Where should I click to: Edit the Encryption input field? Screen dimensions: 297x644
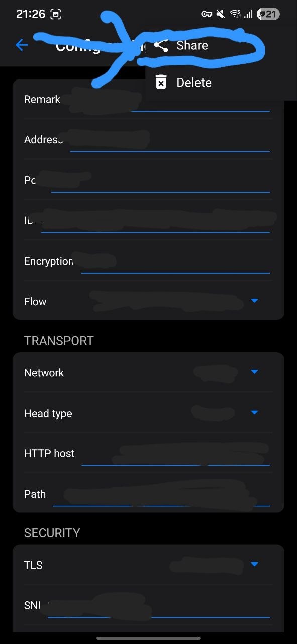pos(175,262)
